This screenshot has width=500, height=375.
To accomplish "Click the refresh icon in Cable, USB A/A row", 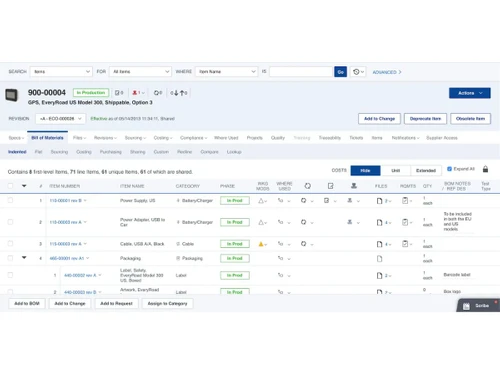I will click(x=303, y=244).
